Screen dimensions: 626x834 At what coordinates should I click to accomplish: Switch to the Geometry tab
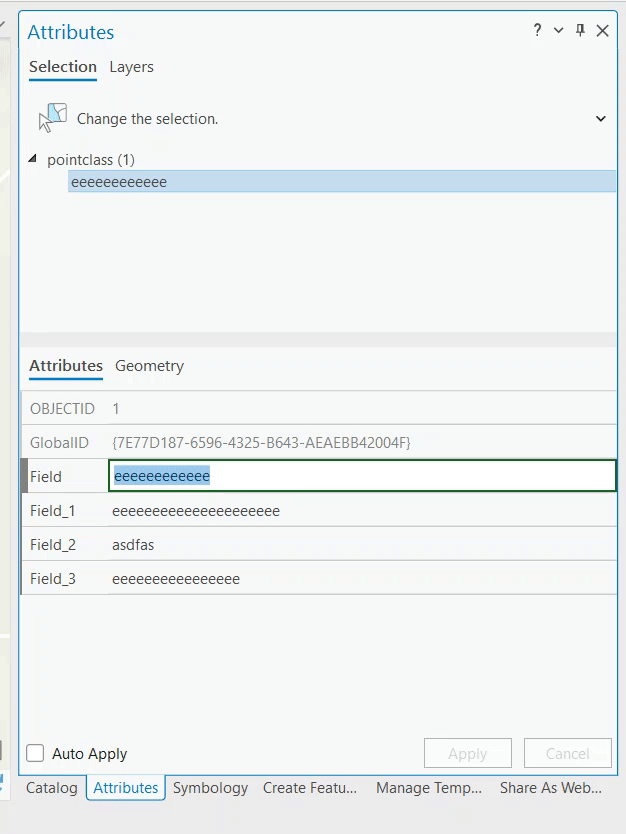pyautogui.click(x=149, y=366)
